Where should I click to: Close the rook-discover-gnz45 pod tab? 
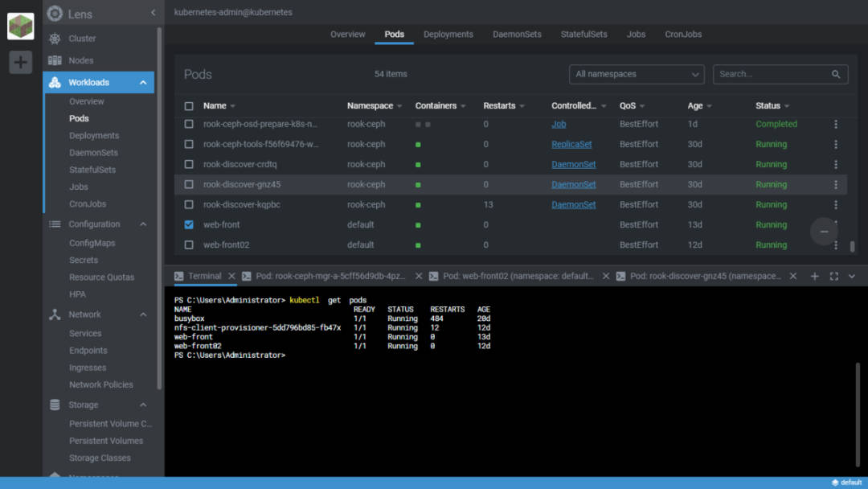click(792, 277)
